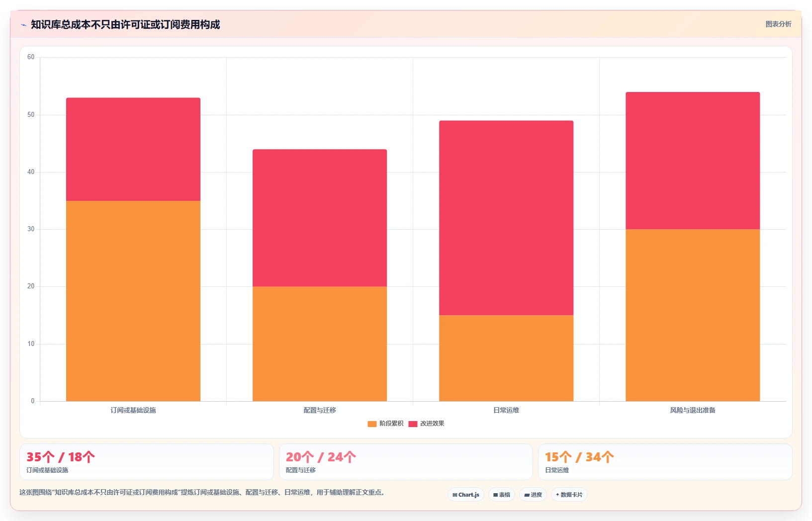Click the y-axis tick label 0
Image resolution: width=812 pixels, height=521 pixels.
(33, 401)
